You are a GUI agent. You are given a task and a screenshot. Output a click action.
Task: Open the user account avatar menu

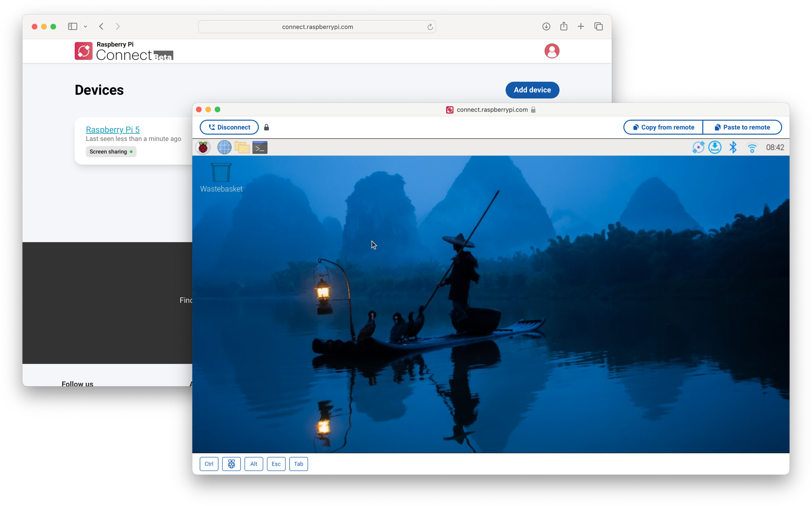[x=551, y=51]
